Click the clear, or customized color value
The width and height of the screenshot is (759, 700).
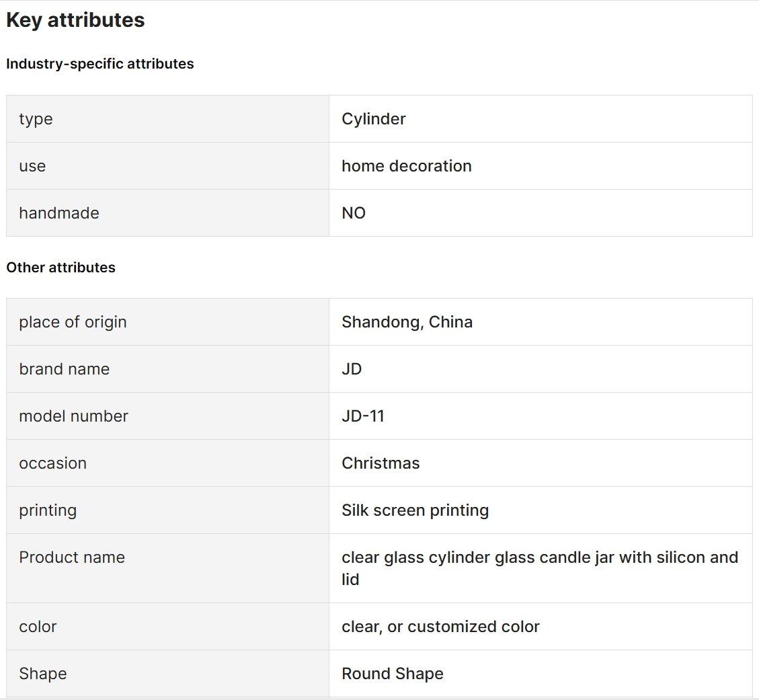point(440,627)
